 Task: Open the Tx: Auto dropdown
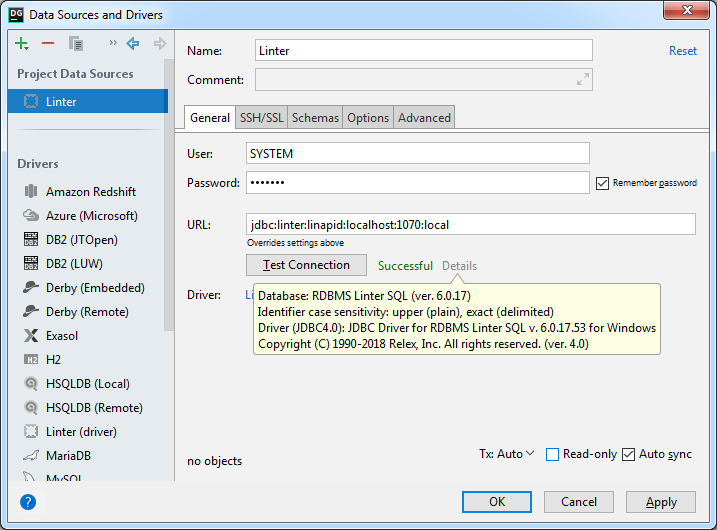(x=506, y=454)
